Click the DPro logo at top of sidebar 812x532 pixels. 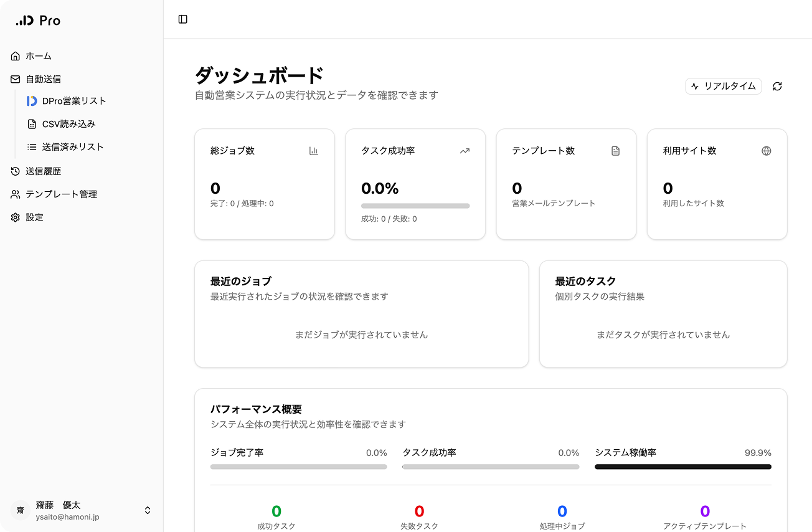click(37, 20)
